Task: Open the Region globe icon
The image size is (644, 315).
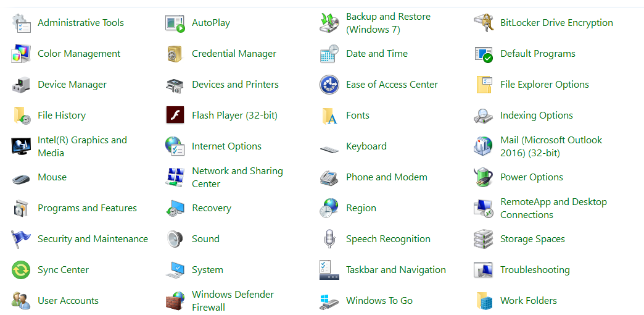Action: point(329,208)
